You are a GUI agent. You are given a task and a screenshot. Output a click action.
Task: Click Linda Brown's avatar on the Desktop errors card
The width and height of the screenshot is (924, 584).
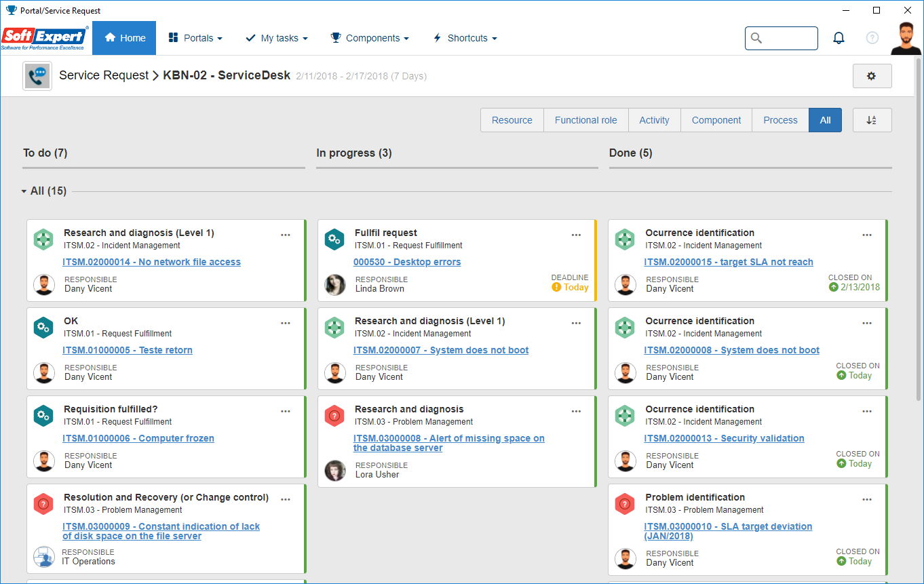click(334, 285)
